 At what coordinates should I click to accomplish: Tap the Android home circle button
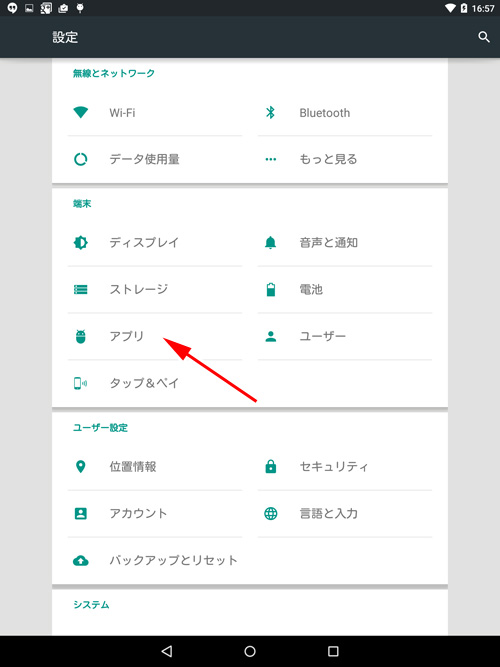pos(250,651)
